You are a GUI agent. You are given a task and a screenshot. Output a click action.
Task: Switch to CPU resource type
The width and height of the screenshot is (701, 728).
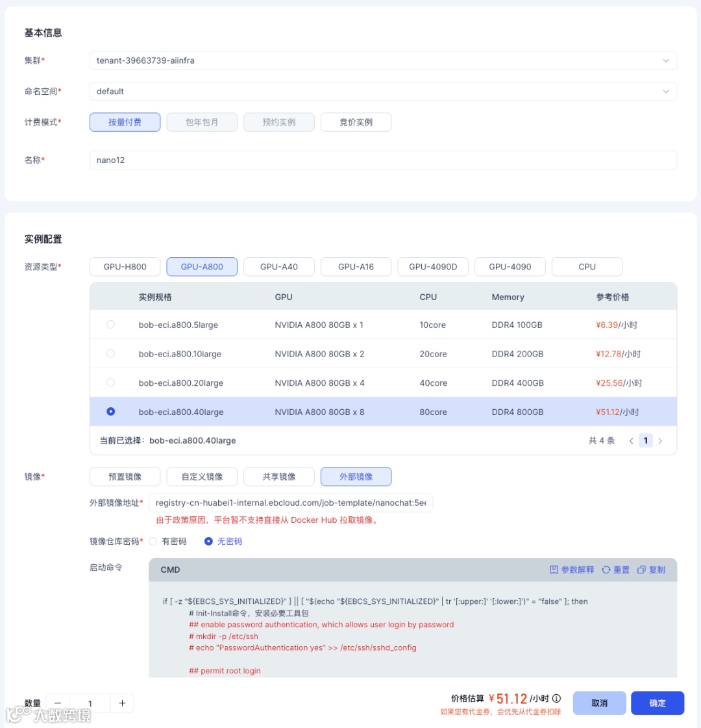(x=587, y=266)
